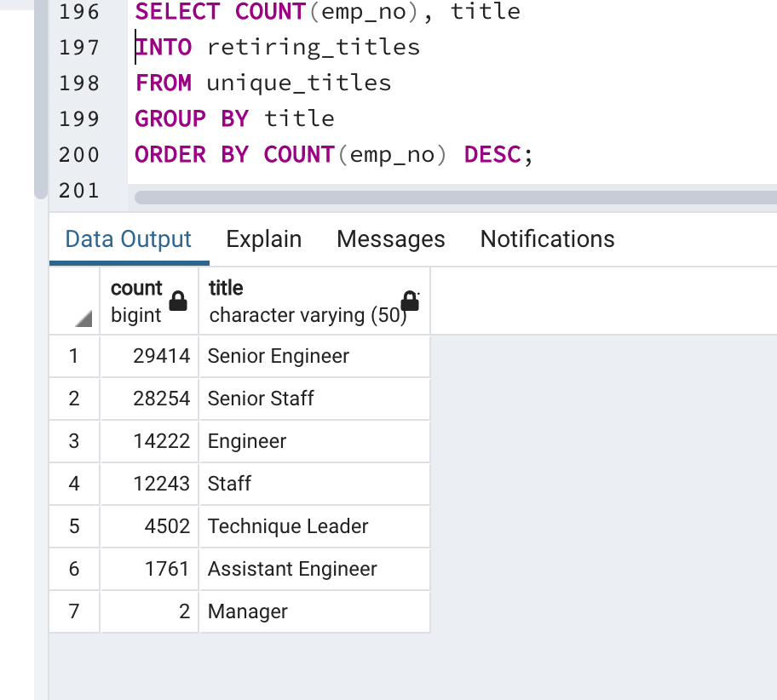Screen dimensions: 777x700
Task: Click line number 200 in the gutter
Action: [79, 155]
